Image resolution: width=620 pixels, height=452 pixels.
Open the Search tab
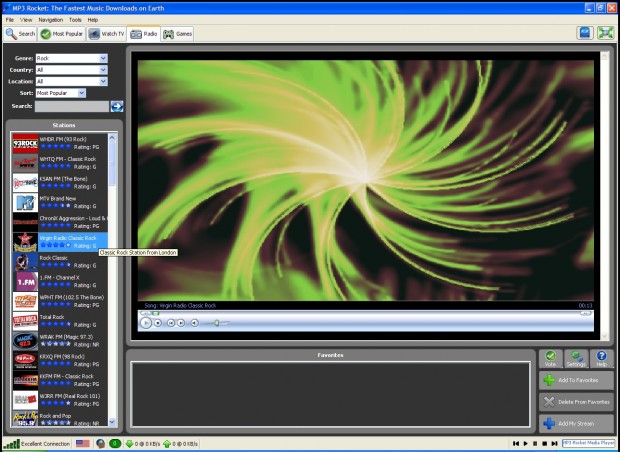21,34
